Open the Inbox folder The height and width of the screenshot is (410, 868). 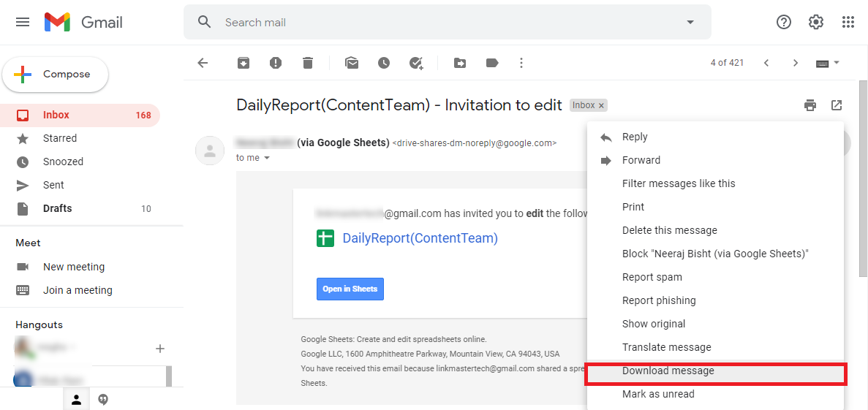pyautogui.click(x=80, y=115)
